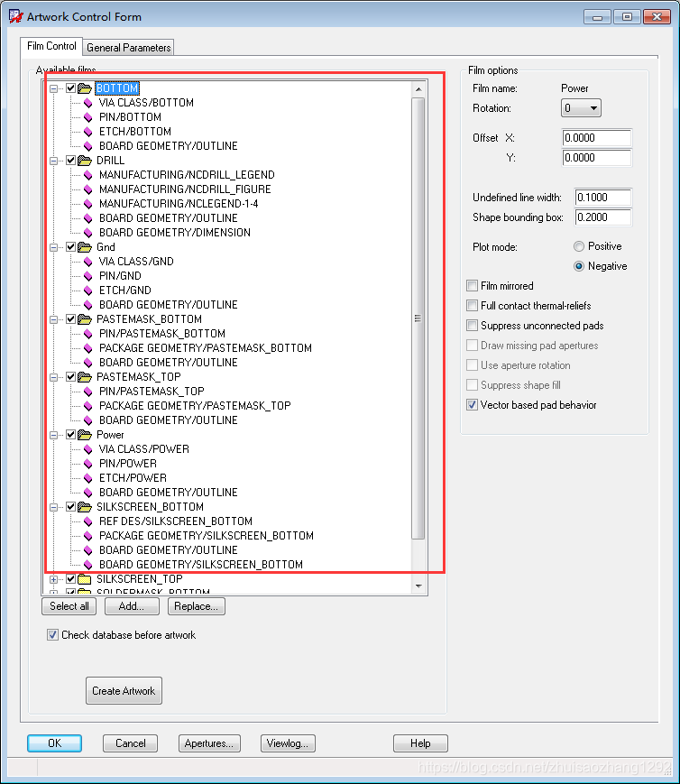
Task: Click diamond icon of MANUFACTURING/NCLEGEND-1-4
Action: click(x=88, y=204)
